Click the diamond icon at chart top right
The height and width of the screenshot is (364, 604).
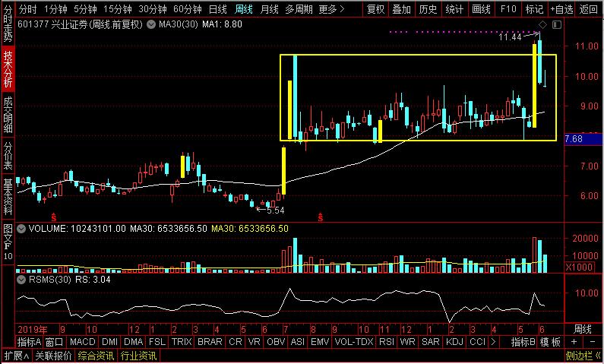point(542,25)
